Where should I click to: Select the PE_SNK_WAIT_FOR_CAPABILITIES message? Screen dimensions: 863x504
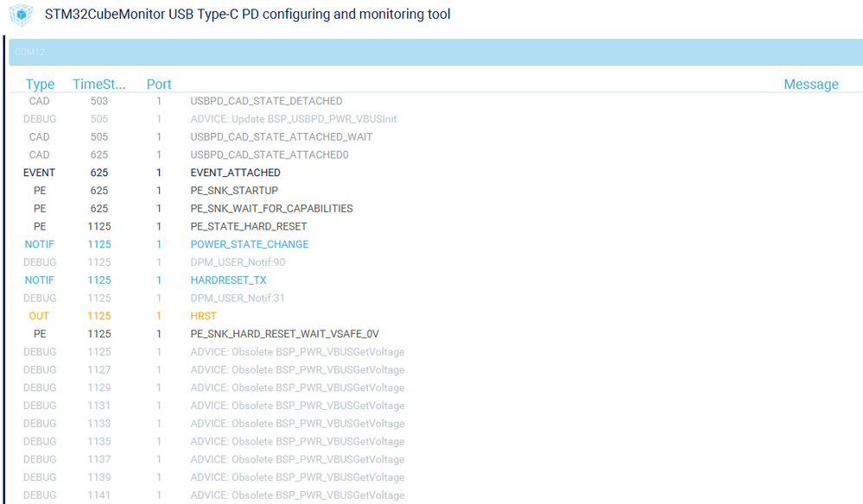[x=271, y=209]
